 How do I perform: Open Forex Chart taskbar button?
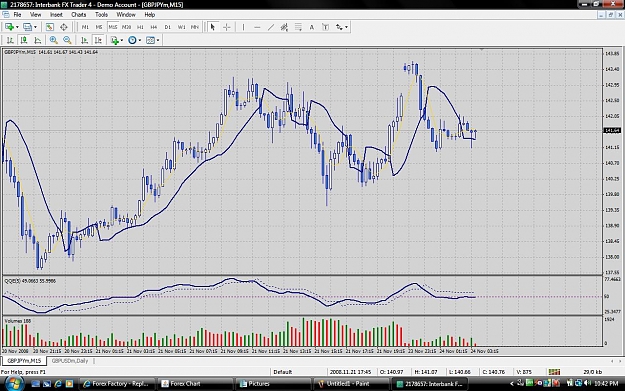[194, 384]
